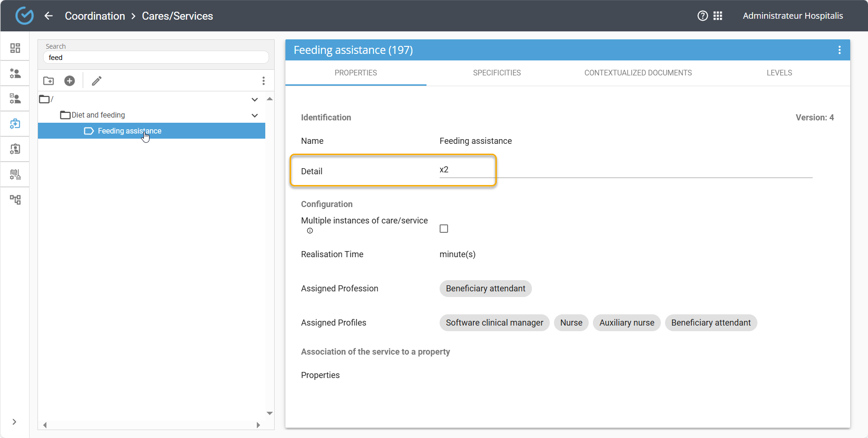Image resolution: width=868 pixels, height=438 pixels.
Task: Open Feeding assistance panel kebab menu
Action: point(839,50)
